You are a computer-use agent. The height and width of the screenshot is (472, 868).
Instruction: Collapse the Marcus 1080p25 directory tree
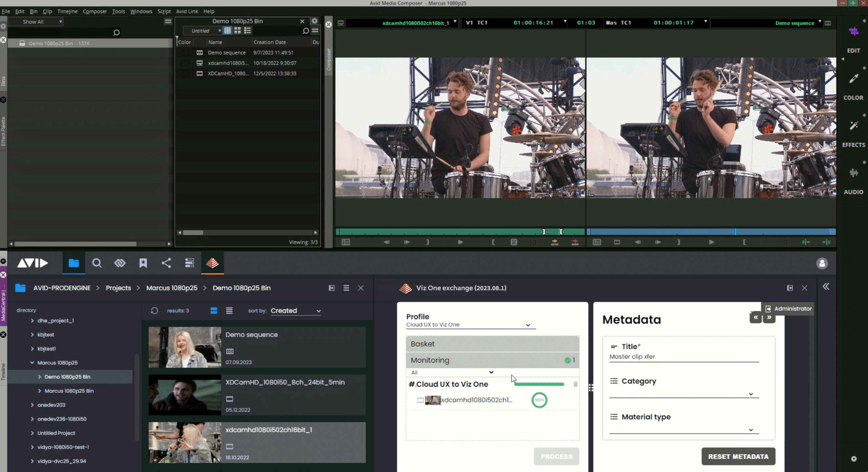point(32,362)
